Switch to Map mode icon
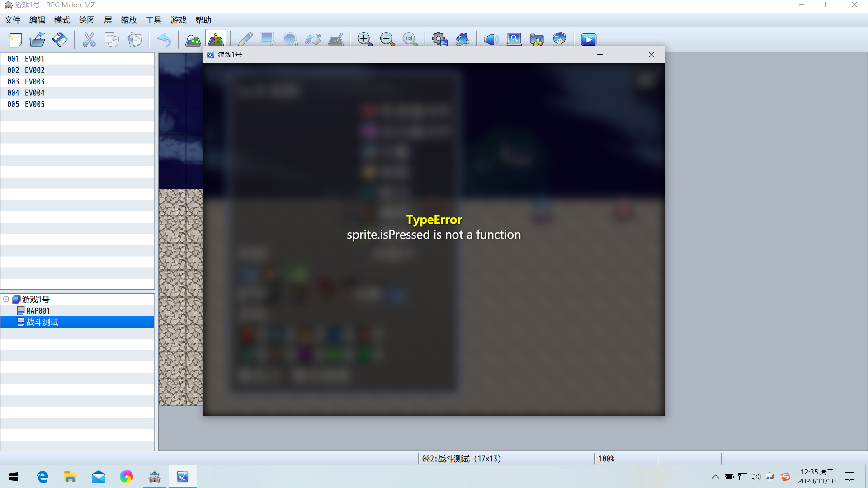The image size is (868, 488). click(193, 40)
